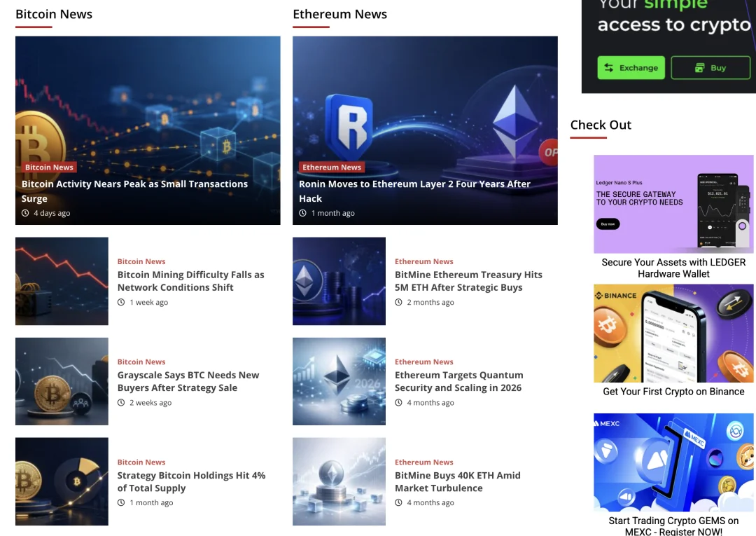
Task: Open Get Your First Crypto on Binance link
Action: point(673,391)
